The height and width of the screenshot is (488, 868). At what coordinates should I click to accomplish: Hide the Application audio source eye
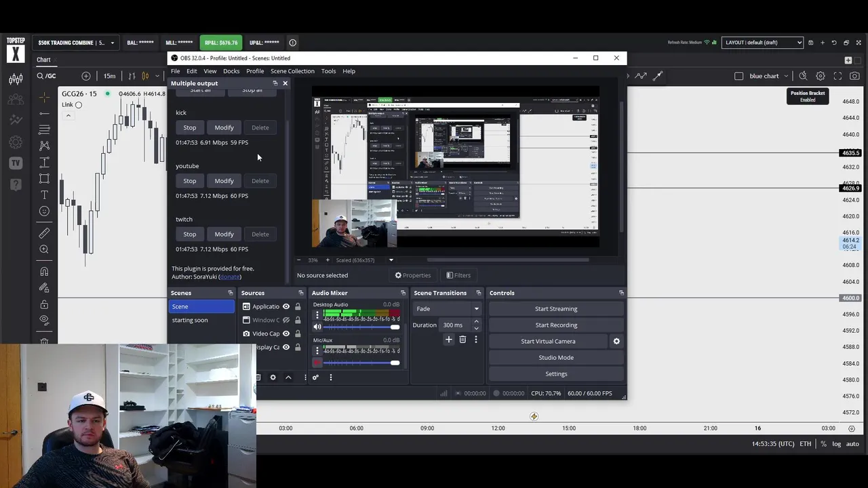pos(285,306)
